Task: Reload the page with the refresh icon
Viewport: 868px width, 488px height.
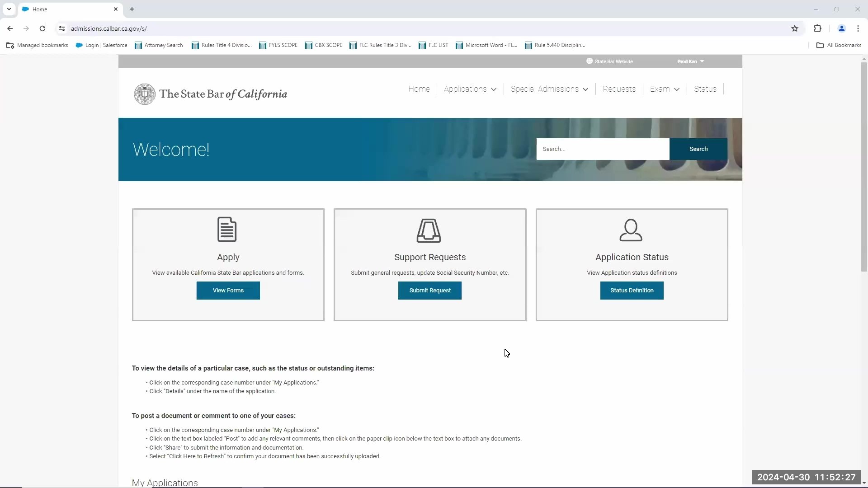Action: pyautogui.click(x=42, y=28)
